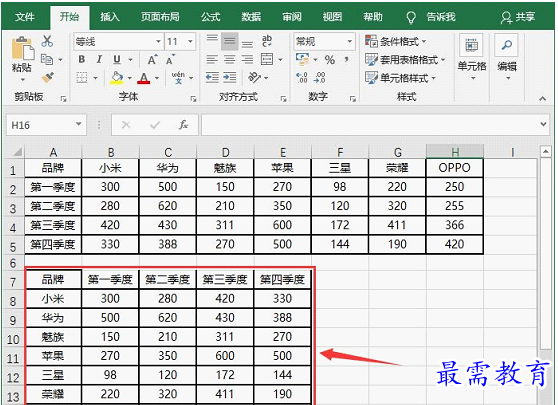The height and width of the screenshot is (405, 558).
Task: Switch to 公式 Formulas tab
Action: click(x=210, y=17)
